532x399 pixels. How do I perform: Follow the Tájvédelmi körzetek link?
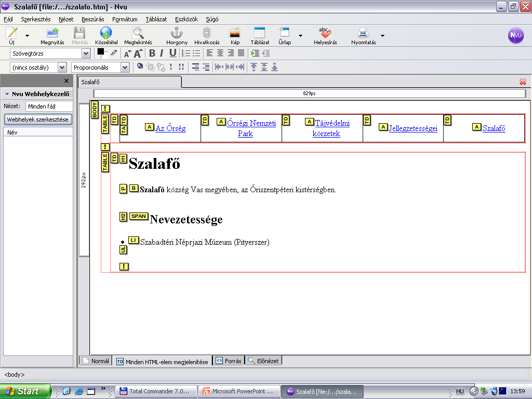(331, 128)
